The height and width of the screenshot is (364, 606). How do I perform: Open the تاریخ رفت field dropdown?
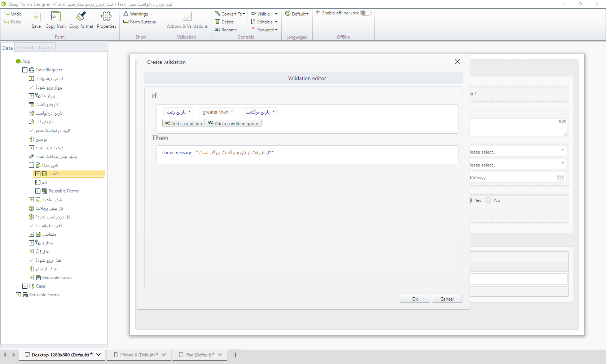pos(179,112)
